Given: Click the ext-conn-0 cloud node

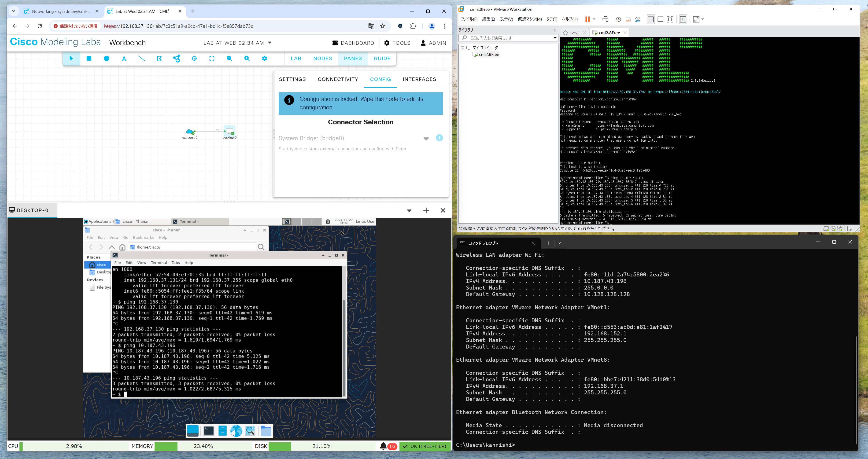Looking at the screenshot, I should pyautogui.click(x=190, y=132).
